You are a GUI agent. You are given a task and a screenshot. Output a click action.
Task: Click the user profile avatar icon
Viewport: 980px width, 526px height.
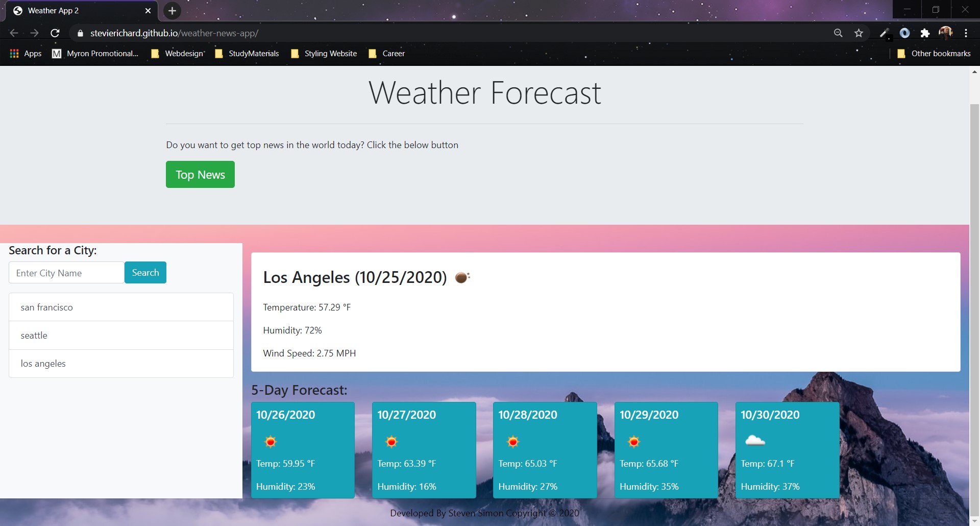pos(945,33)
